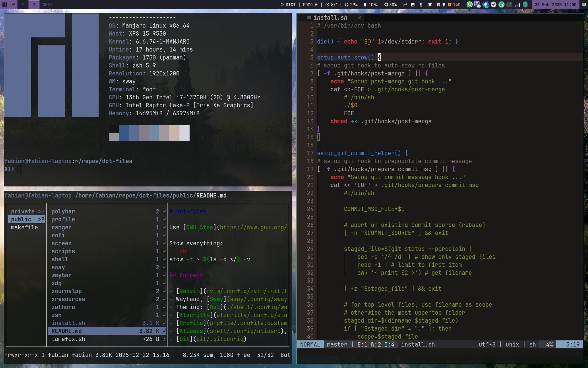Viewport: 588px width, 368px height.
Task: Toggle the zzz idle inhibitor
Action: click(404, 5)
